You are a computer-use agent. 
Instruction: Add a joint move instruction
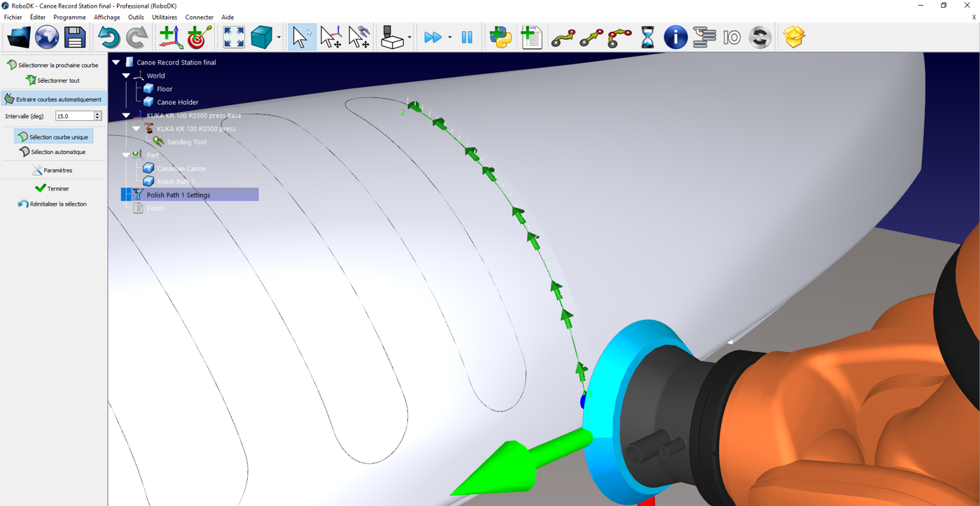[x=563, y=37]
